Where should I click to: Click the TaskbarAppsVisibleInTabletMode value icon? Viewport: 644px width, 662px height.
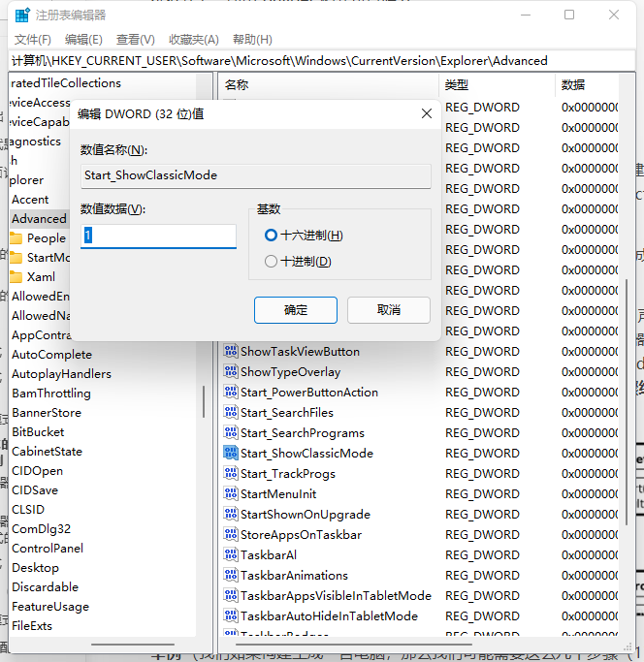coord(231,596)
